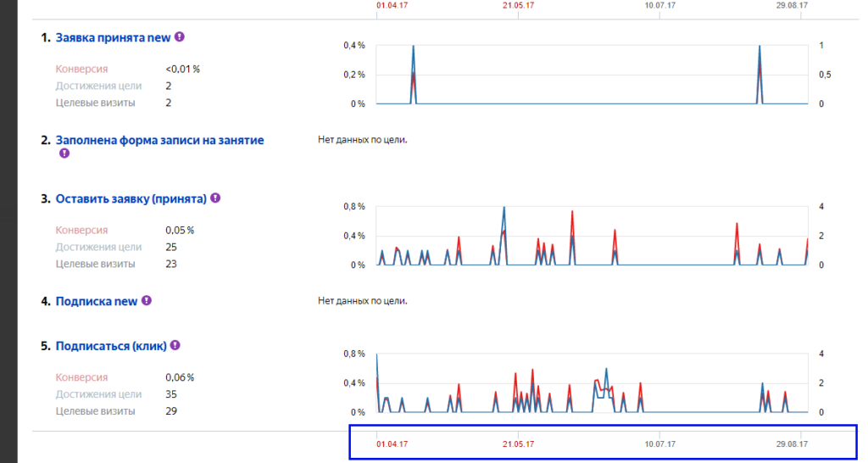This screenshot has width=868, height=463.
Task: Open the Подписка new goal link
Action: pos(96,301)
